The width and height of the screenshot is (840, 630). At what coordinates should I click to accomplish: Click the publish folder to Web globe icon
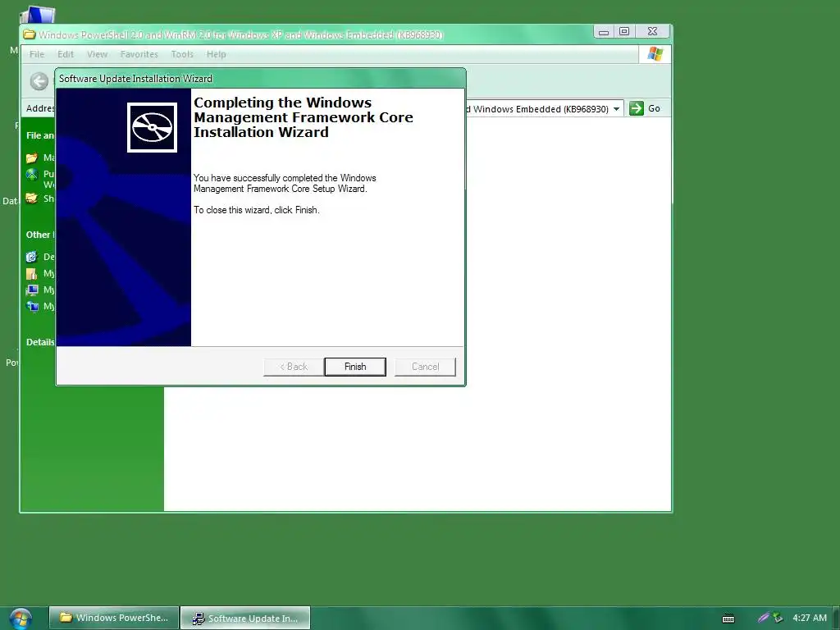point(32,175)
